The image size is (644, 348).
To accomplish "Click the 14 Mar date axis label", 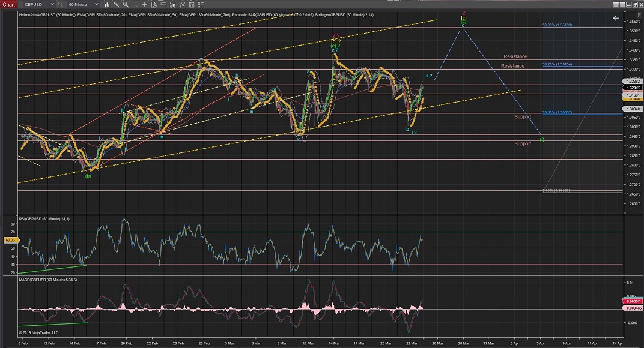I will coord(334,343).
